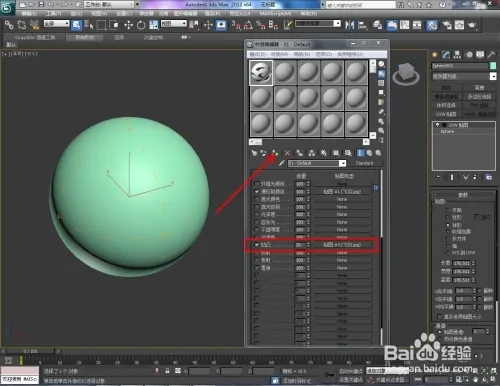The image size is (500, 386).
Task: Click the Mirror tool in main toolbar
Action: [350, 25]
